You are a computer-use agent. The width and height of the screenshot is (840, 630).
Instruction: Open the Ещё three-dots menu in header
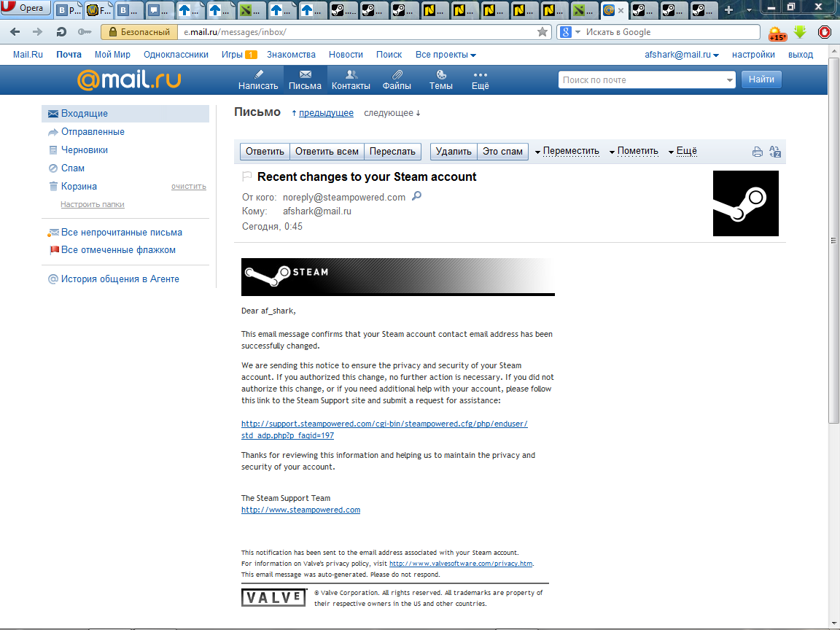coord(480,79)
